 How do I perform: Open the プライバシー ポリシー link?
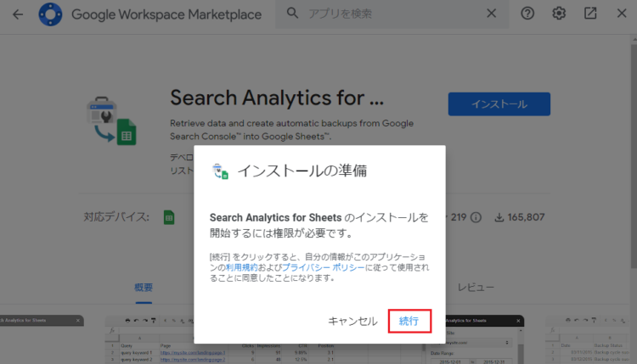[x=324, y=267]
